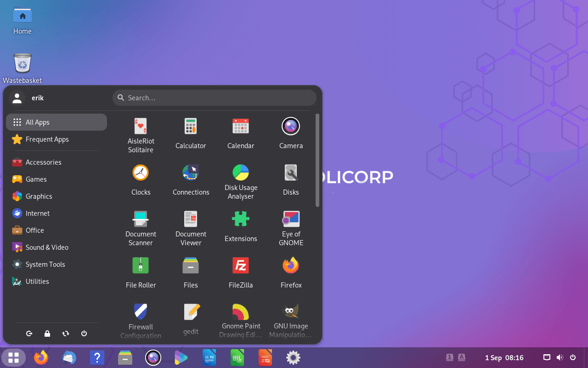Open the System Tools category
The height and width of the screenshot is (368, 588).
pos(57,264)
